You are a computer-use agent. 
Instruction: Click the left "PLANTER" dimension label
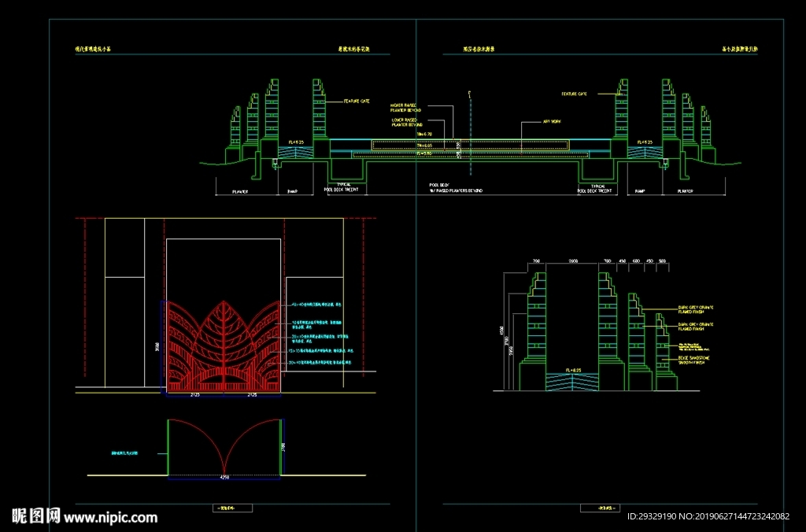click(x=239, y=192)
